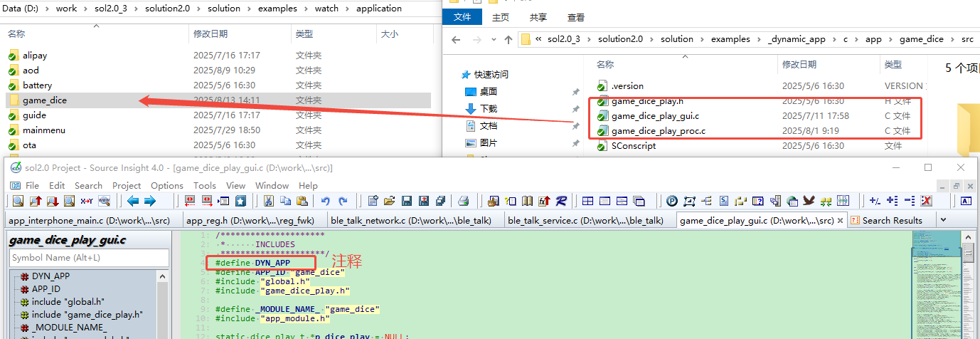Open the Tools menu
Screen dimensions: 980x339
pyautogui.click(x=205, y=185)
